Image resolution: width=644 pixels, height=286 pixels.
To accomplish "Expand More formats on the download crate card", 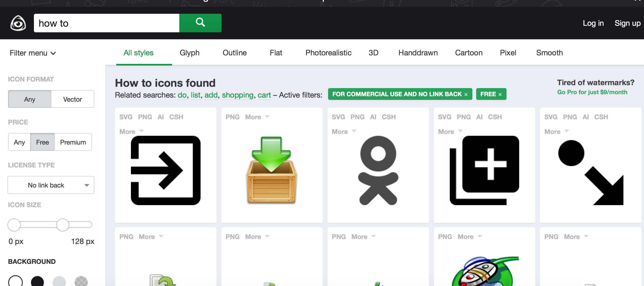I will point(258,117).
